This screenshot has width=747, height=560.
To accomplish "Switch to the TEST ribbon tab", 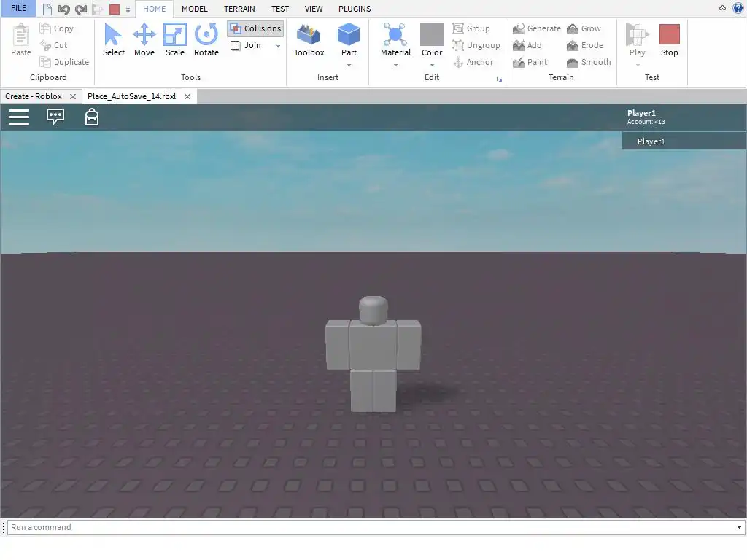I will [280, 9].
